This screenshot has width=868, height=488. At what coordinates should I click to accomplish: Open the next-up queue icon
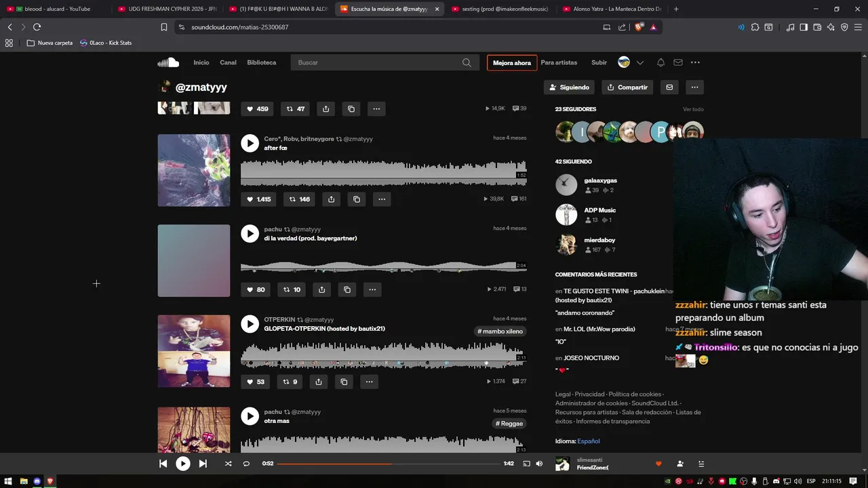[701, 464]
